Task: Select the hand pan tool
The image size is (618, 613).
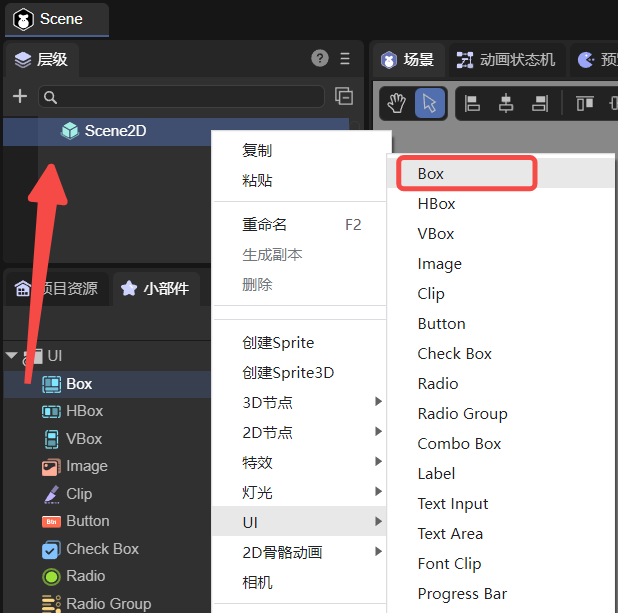Action: [398, 103]
